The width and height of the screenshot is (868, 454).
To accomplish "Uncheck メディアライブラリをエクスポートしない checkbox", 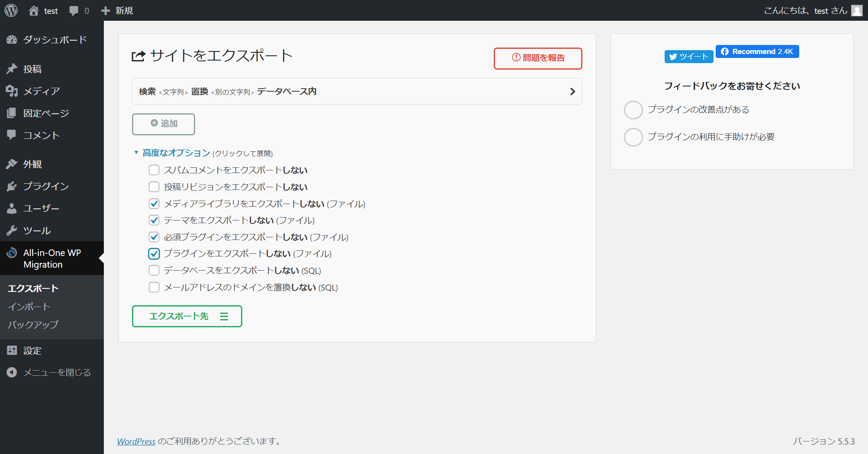I will coord(154,203).
